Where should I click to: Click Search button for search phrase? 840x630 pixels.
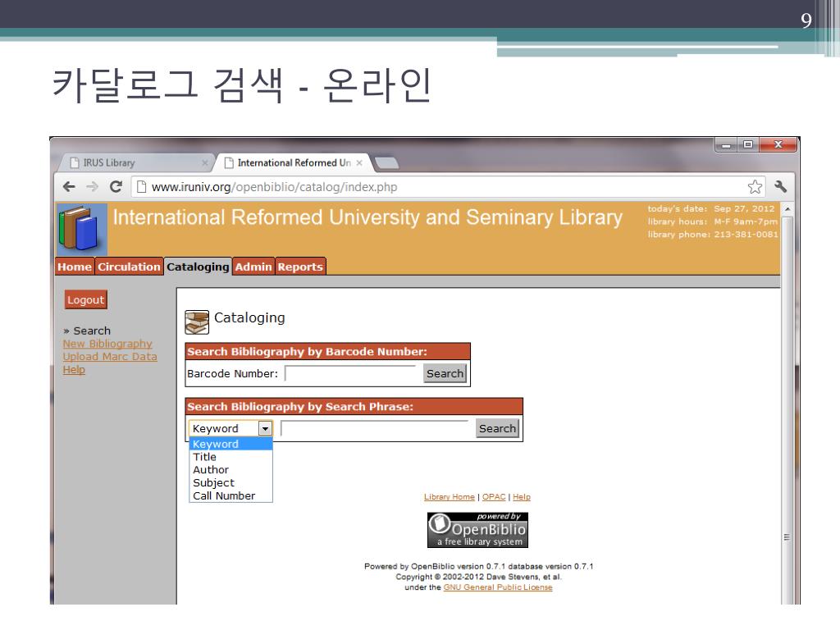[498, 428]
